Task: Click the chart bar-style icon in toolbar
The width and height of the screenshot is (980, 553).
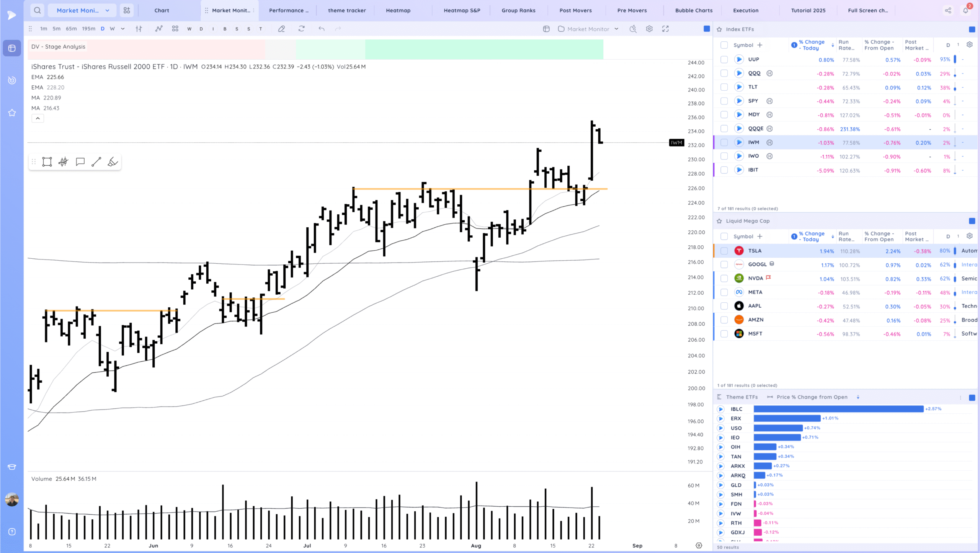Action: pos(139,29)
